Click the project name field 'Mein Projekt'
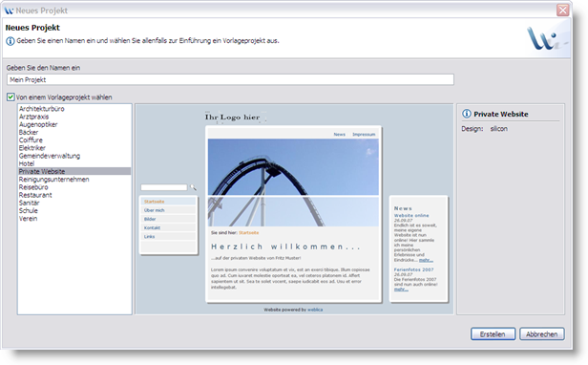Screen dimensions: 588x365 point(230,79)
